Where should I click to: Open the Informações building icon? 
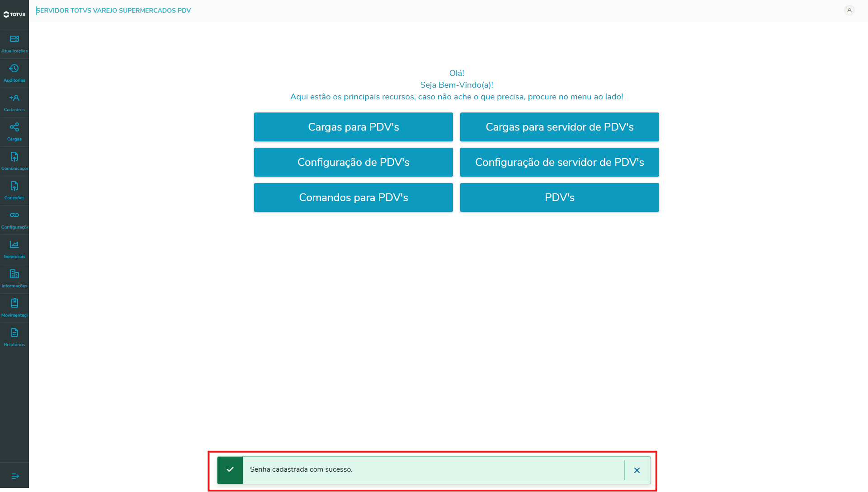[14, 274]
